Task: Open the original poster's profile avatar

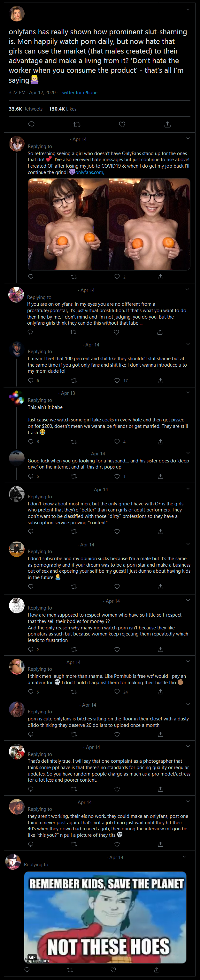Action: pyautogui.click(x=17, y=14)
